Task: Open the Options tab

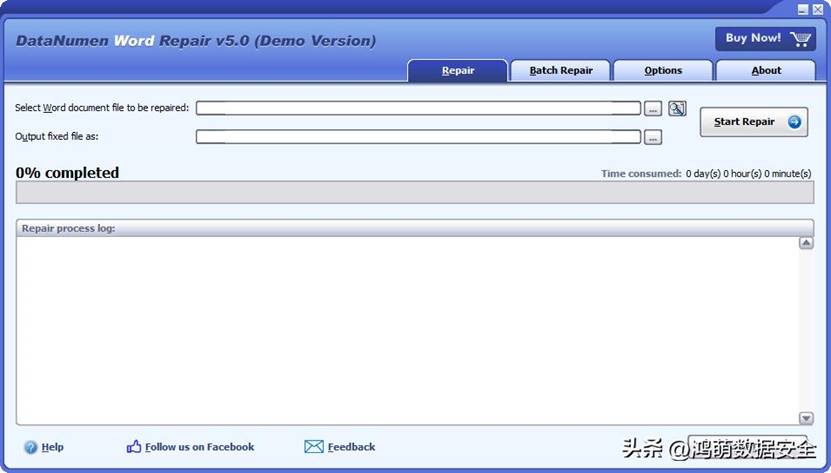Action: coord(663,71)
